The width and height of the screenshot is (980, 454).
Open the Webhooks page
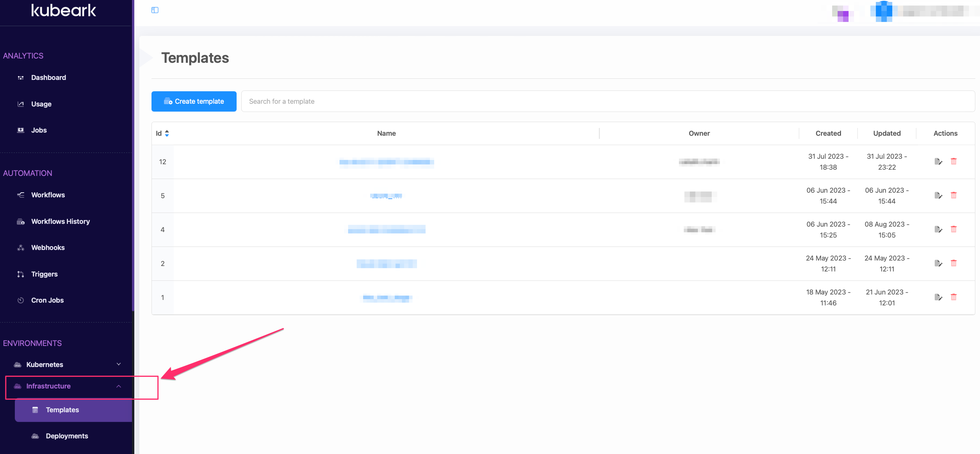[48, 248]
